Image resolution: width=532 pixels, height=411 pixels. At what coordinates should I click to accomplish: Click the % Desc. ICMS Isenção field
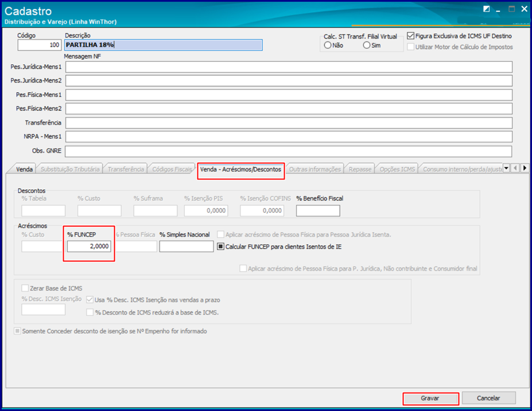click(x=44, y=310)
